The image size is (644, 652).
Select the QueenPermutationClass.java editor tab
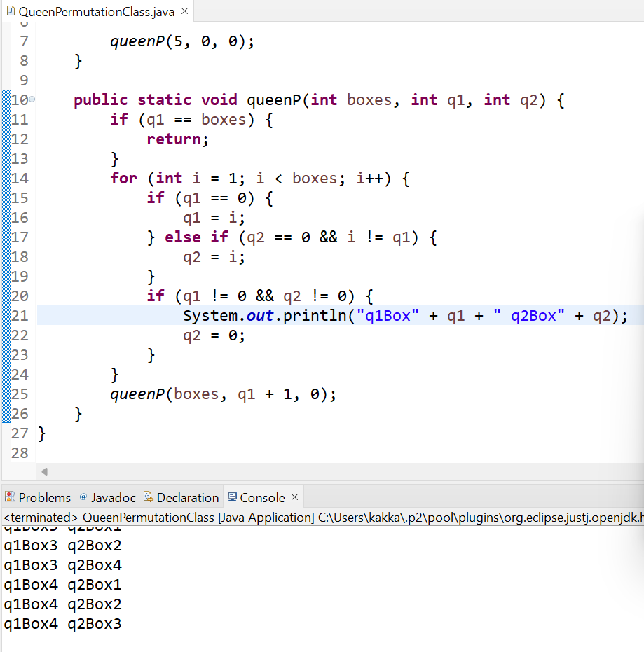tap(97, 11)
